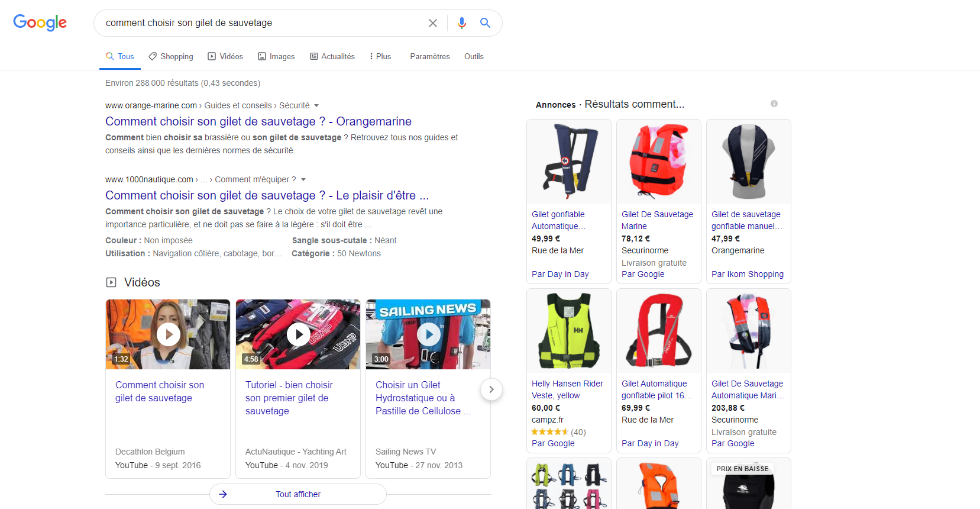Clear the search query with X icon
This screenshot has height=509, width=980.
[x=433, y=23]
